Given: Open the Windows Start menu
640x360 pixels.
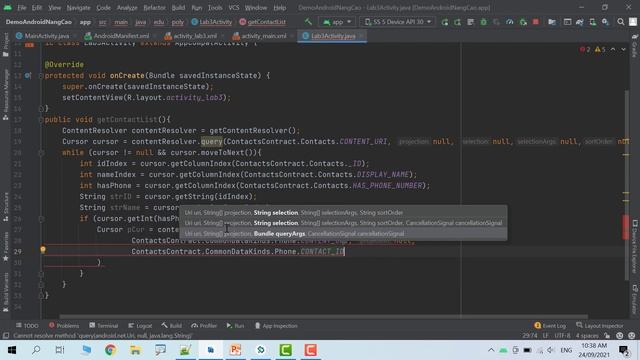Looking at the screenshot, I should [12, 350].
